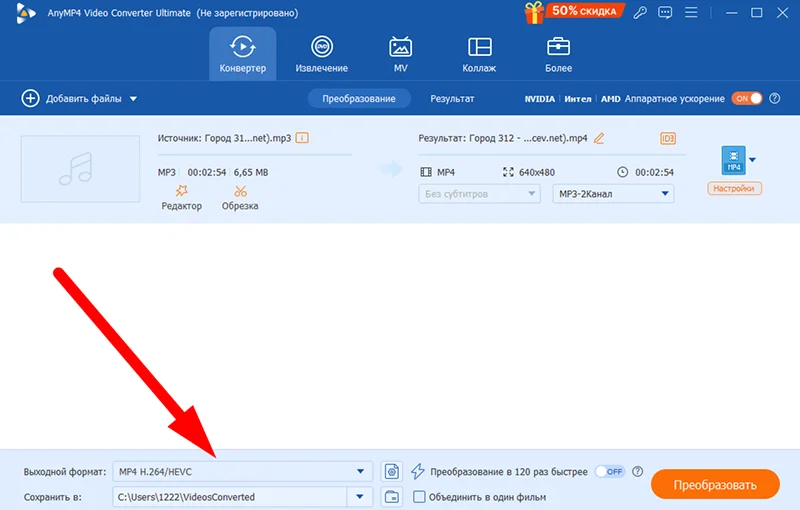This screenshot has width=800, height=510.
Task: Select the Результат sub-tab
Action: pyautogui.click(x=452, y=98)
